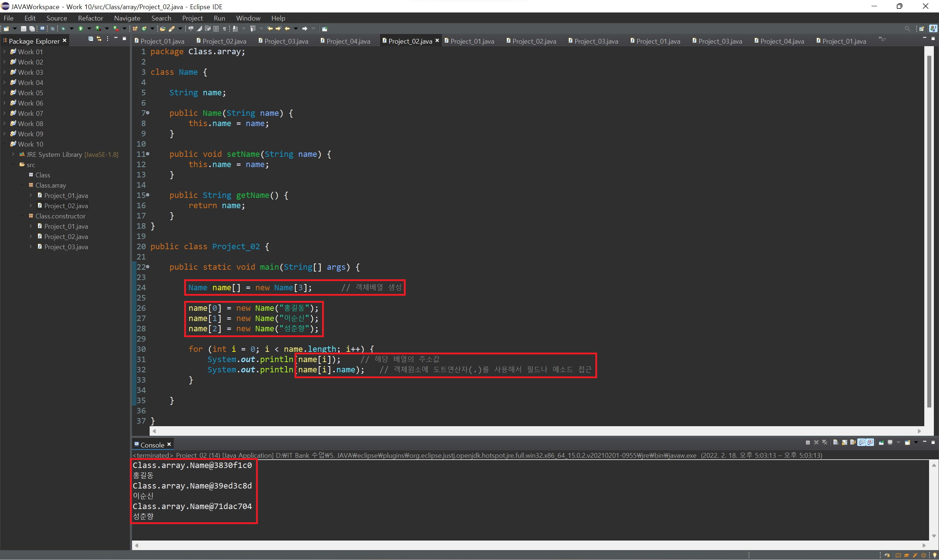Click the Debug bug icon in toolbar
Screen dimensions: 939x560
[x=63, y=29]
